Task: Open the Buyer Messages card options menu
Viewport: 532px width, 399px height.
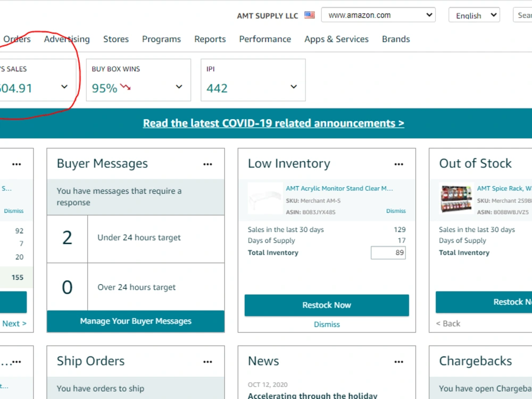Action: (x=207, y=164)
